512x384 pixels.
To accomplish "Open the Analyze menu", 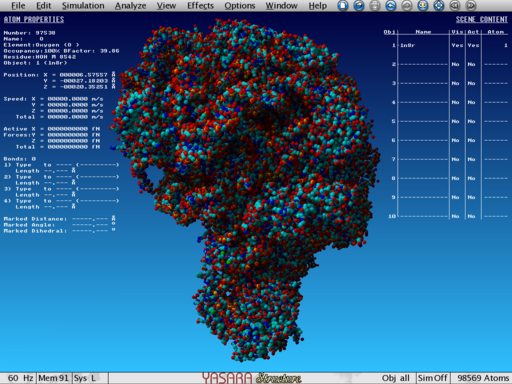I will (x=130, y=6).
